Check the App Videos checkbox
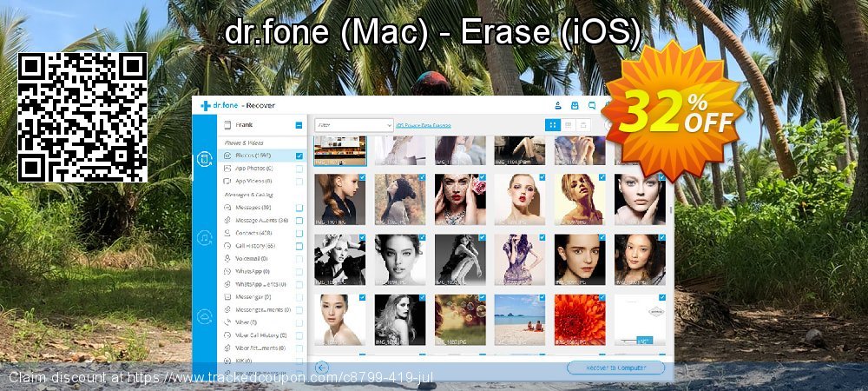Viewport: 868px width, 391px height. tap(299, 182)
